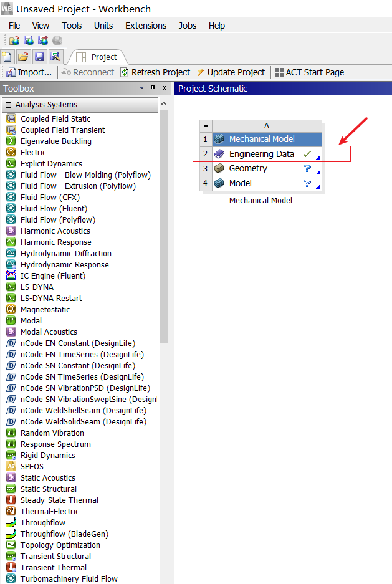Select the Model cell in row 4

(267, 183)
